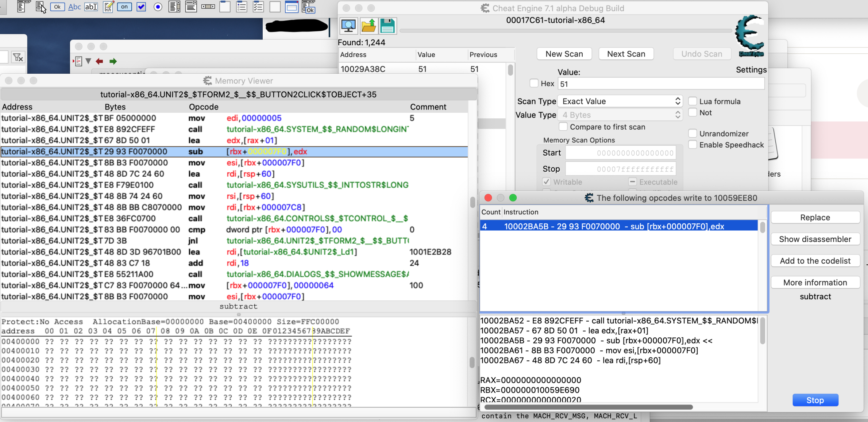Select the CheckBox component icon

click(141, 7)
